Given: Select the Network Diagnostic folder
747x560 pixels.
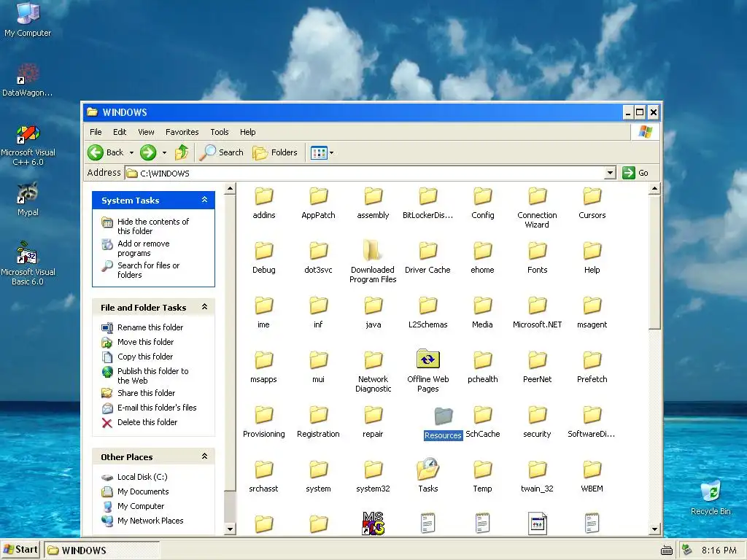Looking at the screenshot, I should coord(373,371).
